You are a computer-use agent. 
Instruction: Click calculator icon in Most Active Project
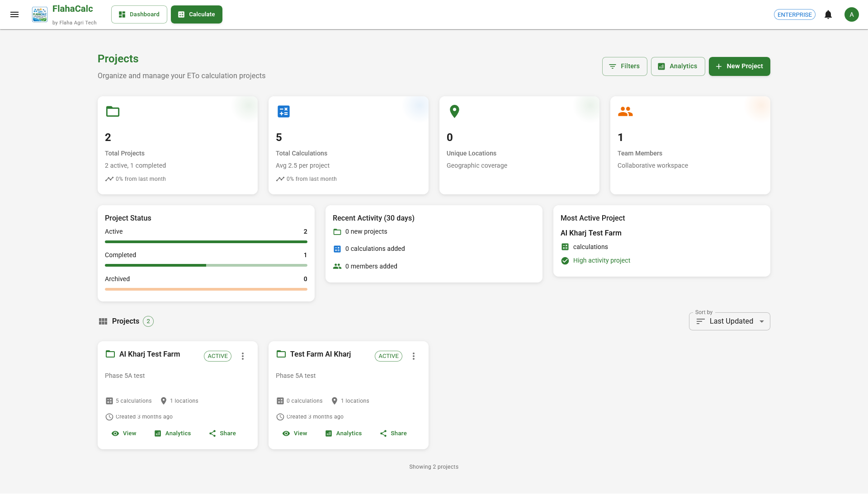pyautogui.click(x=565, y=247)
